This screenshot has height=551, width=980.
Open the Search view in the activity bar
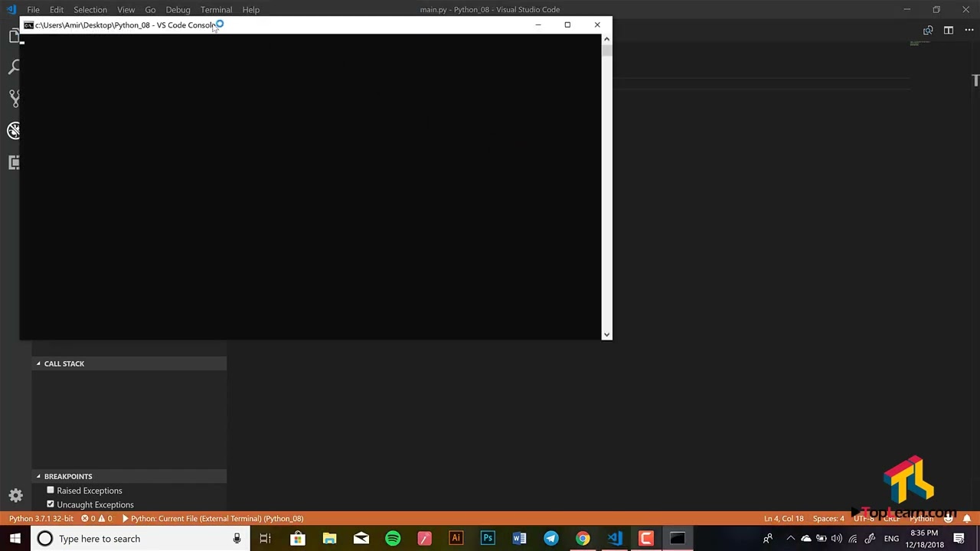tap(13, 67)
